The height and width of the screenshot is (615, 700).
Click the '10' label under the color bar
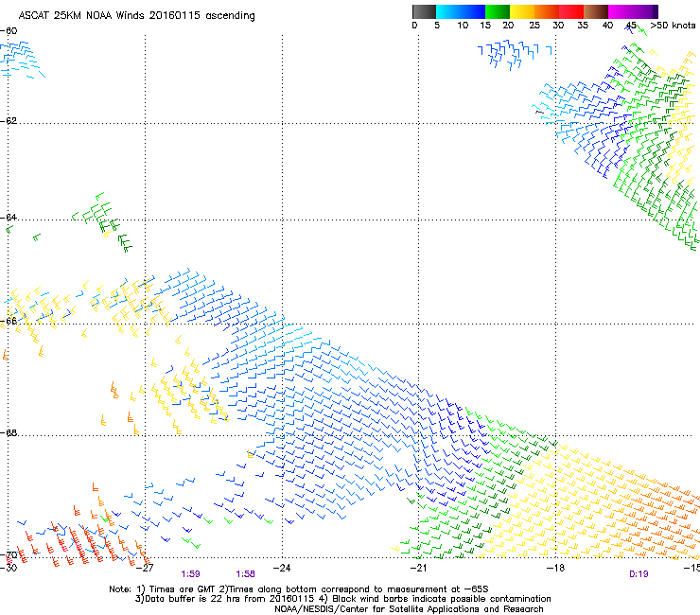[x=463, y=25]
